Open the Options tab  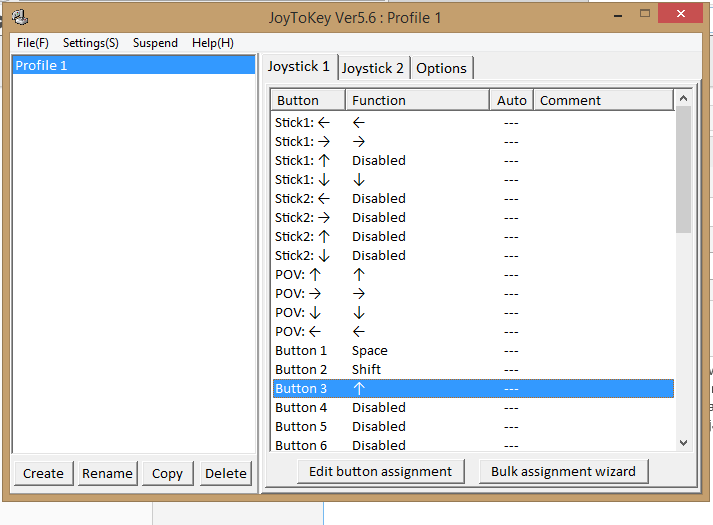tap(442, 68)
